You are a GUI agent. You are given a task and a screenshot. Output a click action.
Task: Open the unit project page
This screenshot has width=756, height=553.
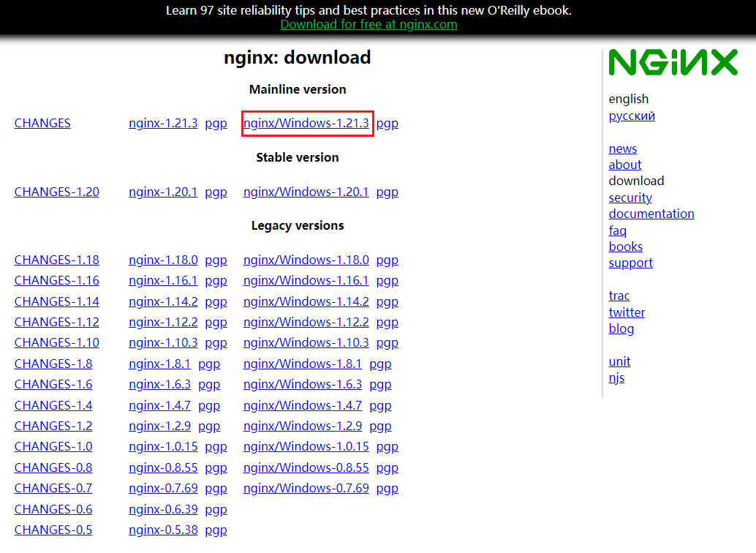click(619, 361)
